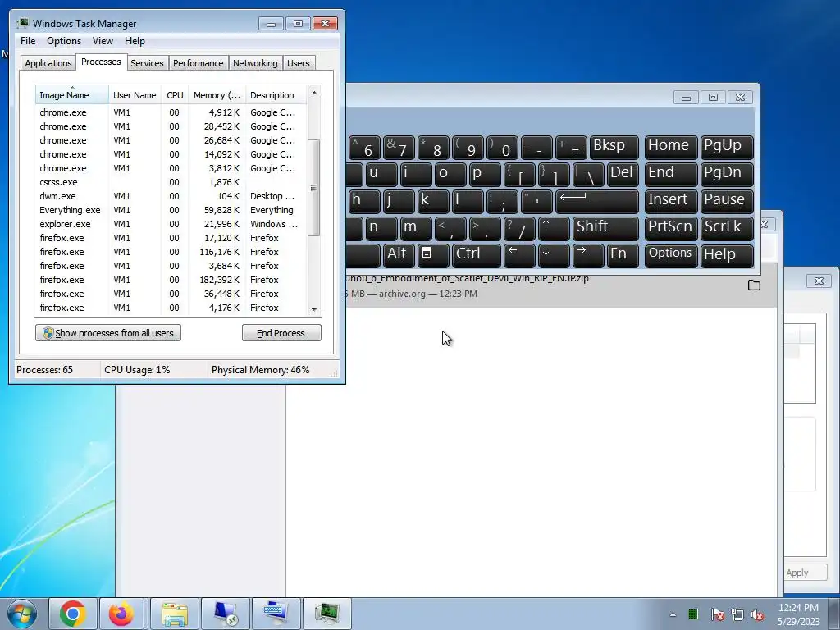The height and width of the screenshot is (630, 840).
Task: Click Show processes from all users
Action: (108, 333)
